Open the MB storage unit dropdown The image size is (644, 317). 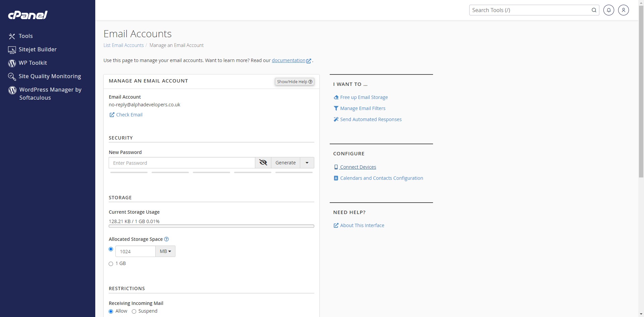165,251
